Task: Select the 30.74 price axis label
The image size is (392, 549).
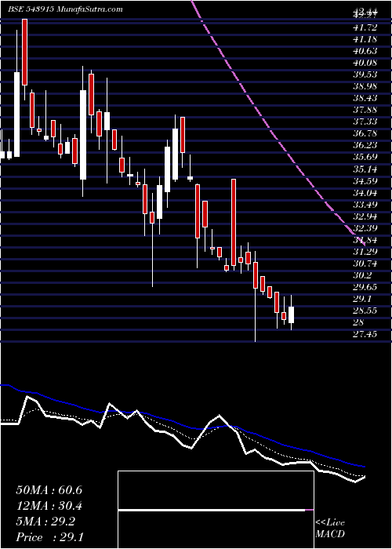Action: (x=365, y=264)
